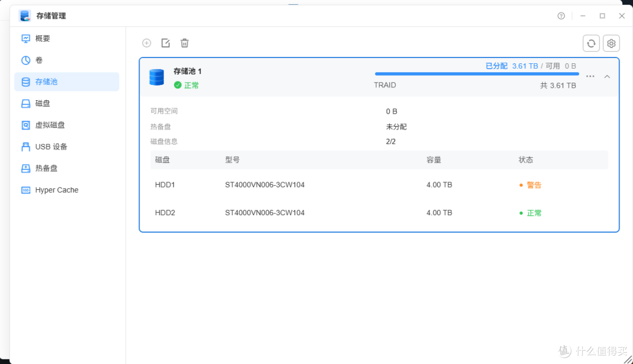
Task: Click the 磁盘信息 label
Action: [164, 142]
